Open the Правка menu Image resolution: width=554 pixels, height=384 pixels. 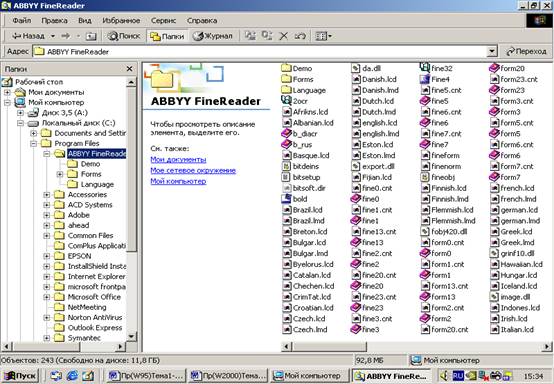tap(54, 20)
